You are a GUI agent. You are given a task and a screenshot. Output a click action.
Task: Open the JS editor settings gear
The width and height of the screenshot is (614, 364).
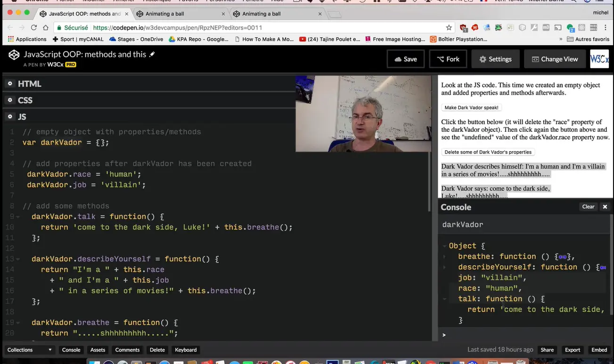coord(9,116)
